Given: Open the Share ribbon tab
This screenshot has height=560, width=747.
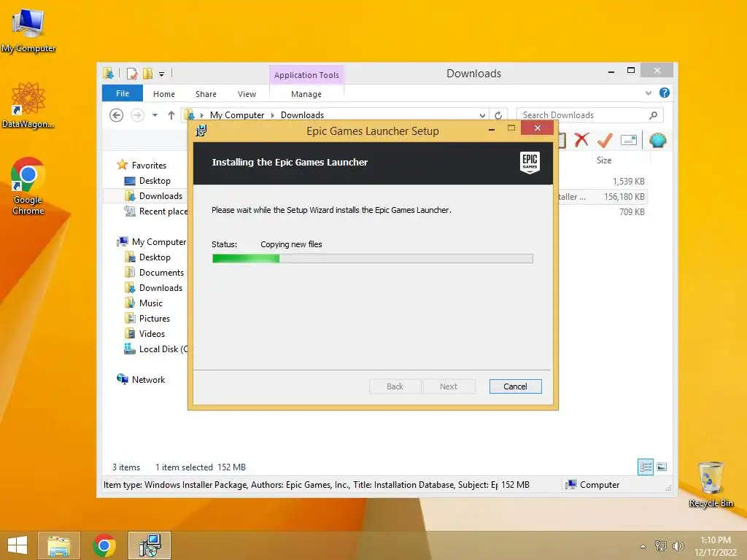Looking at the screenshot, I should [206, 94].
